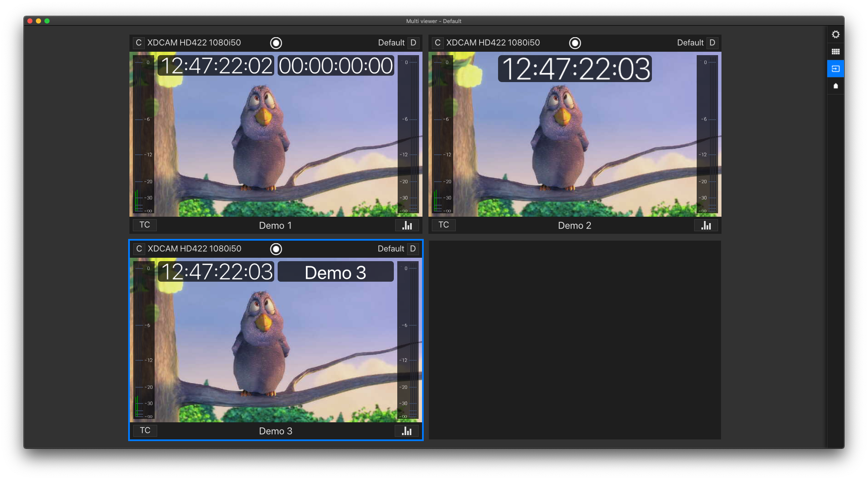This screenshot has width=868, height=480.
Task: Open XDCAM HD422 codec preset on Demo 3
Action: [x=194, y=249]
